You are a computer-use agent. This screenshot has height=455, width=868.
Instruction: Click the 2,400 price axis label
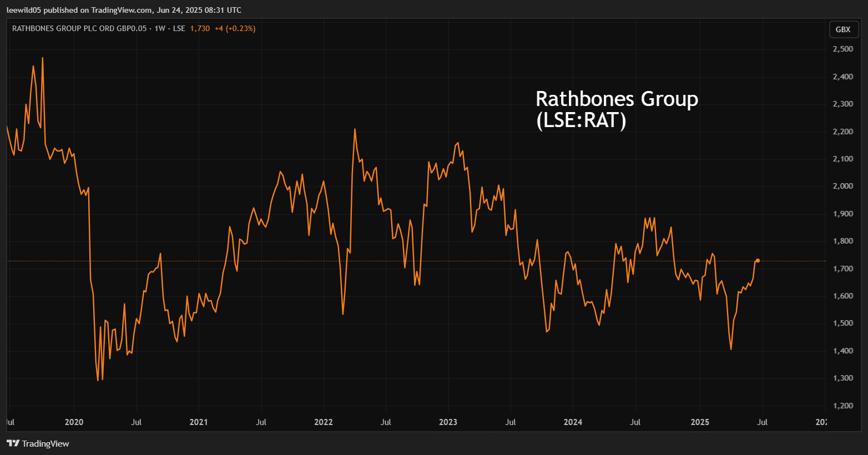[843, 77]
